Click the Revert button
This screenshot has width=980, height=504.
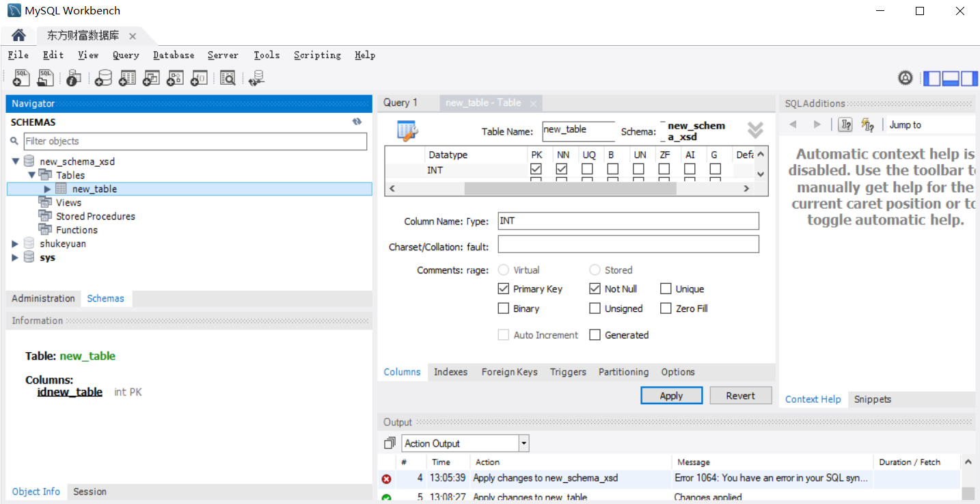pos(741,395)
